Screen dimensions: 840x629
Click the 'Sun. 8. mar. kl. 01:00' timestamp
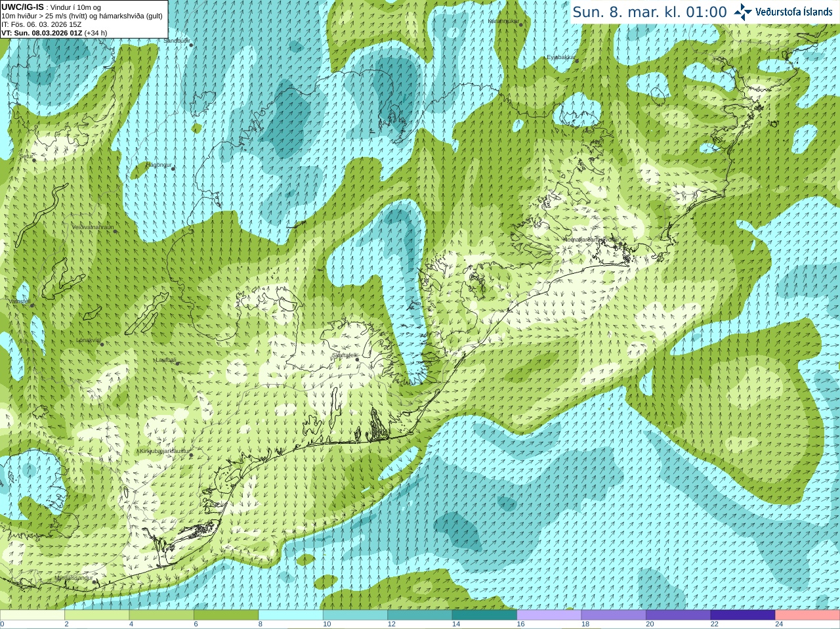coord(650,12)
